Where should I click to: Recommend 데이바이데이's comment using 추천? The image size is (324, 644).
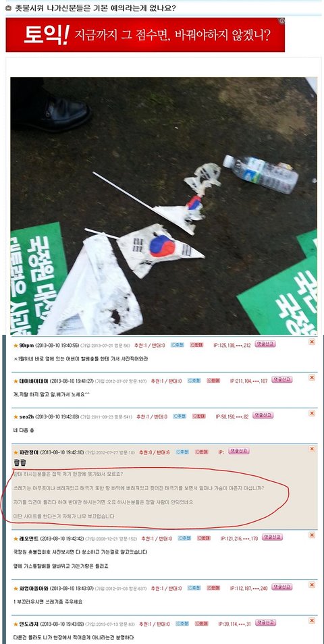[194, 381]
